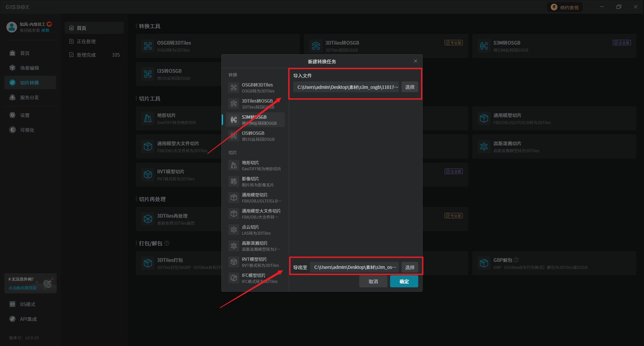The image size is (644, 346).
Task: Open 场景编辑 in the left sidebar
Action: tap(30, 68)
